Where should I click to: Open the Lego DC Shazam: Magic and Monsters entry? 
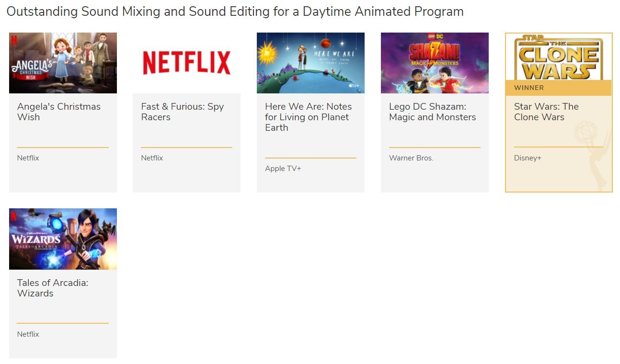click(432, 112)
